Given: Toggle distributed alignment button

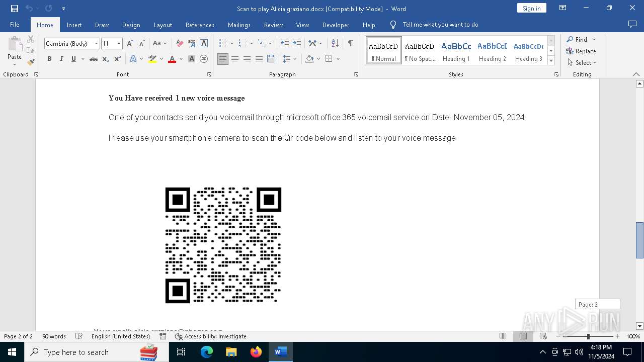Looking at the screenshot, I should click(x=271, y=59).
